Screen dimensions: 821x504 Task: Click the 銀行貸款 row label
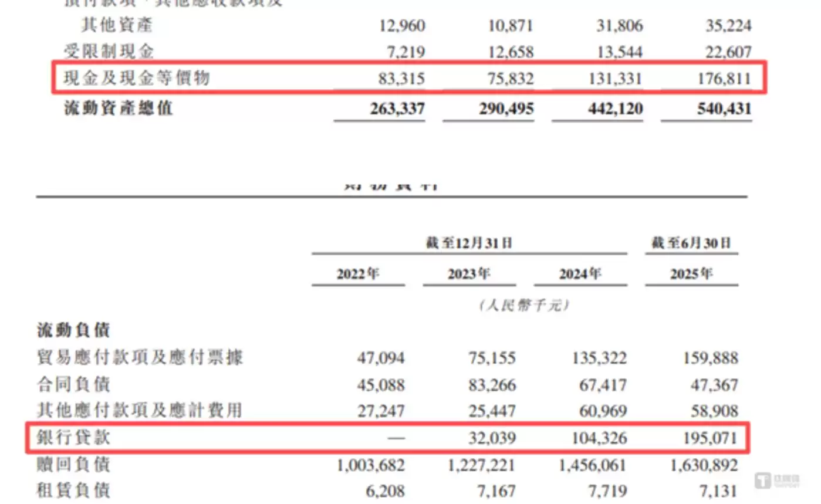pos(73,438)
